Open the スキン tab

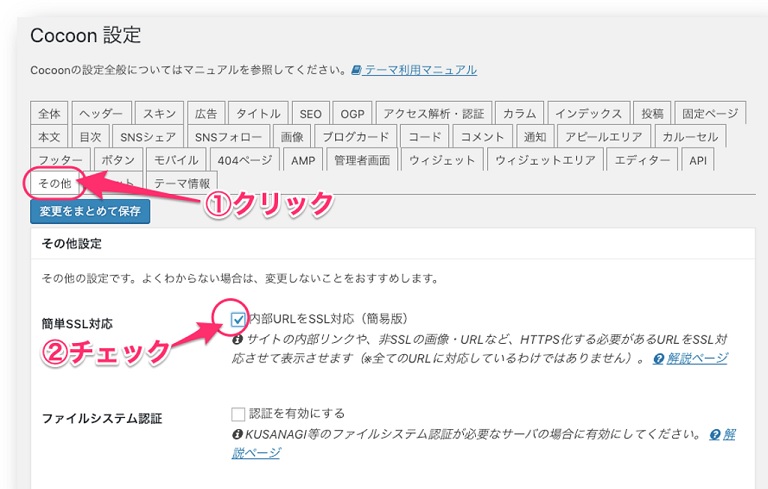click(159, 114)
